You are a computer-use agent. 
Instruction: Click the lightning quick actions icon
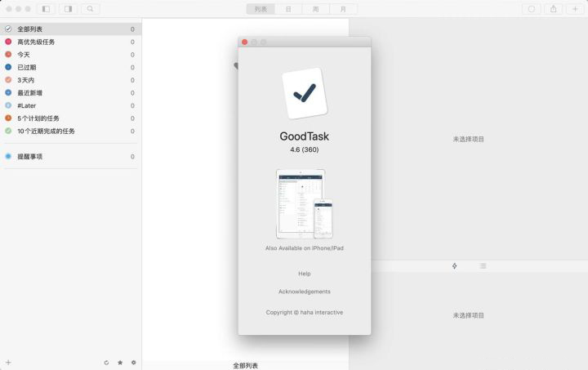point(455,265)
